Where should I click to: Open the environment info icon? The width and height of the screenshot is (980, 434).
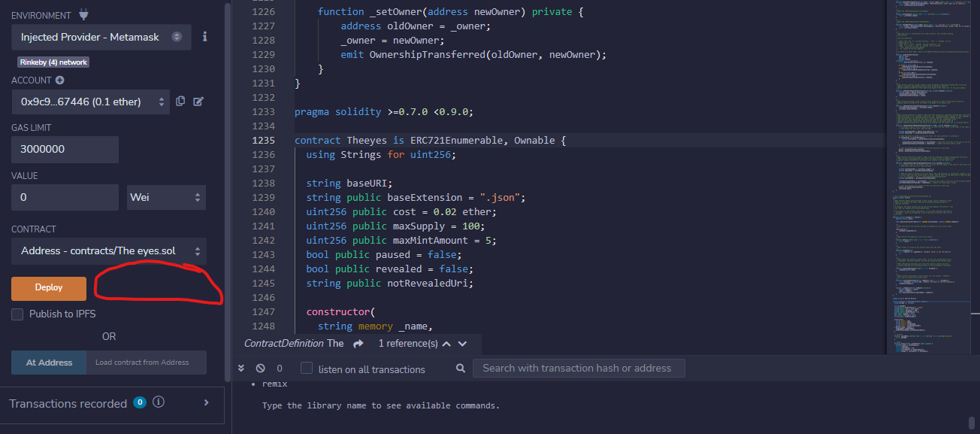[205, 36]
